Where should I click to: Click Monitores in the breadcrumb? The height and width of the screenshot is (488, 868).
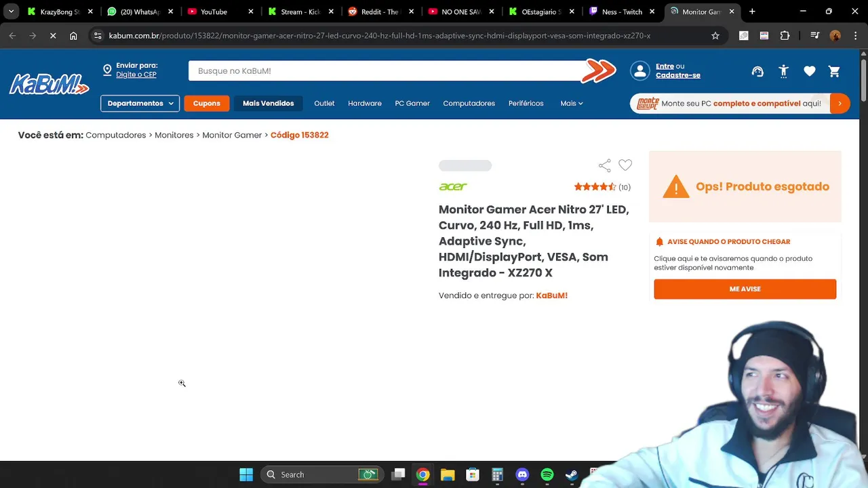tap(174, 135)
